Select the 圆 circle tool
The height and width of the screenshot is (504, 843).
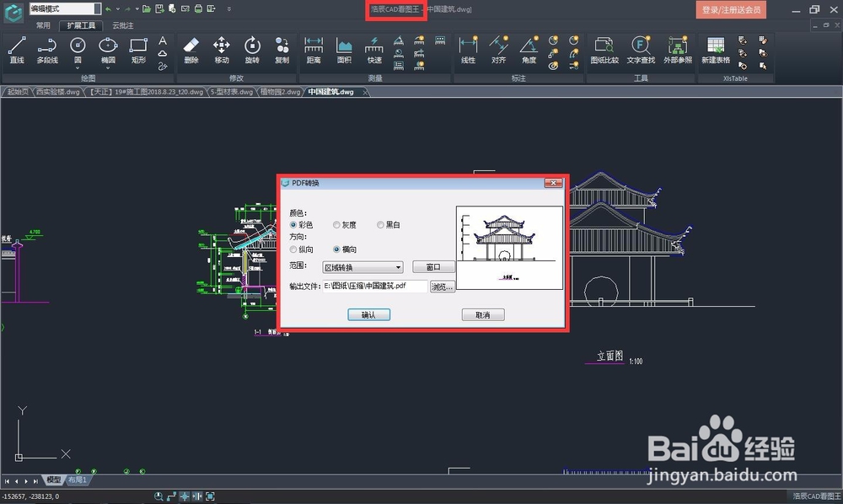(78, 51)
